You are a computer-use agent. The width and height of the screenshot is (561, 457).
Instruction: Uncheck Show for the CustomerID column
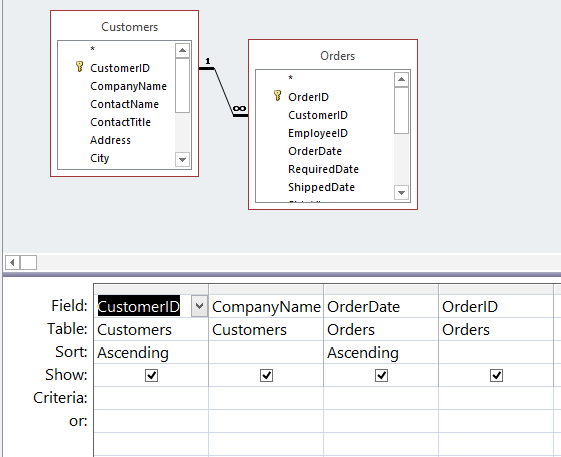click(151, 375)
